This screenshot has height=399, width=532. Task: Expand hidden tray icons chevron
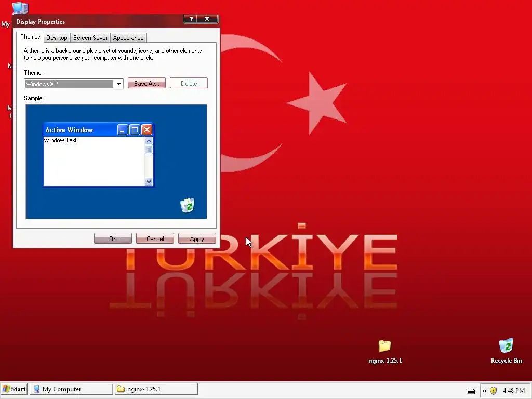(485, 391)
